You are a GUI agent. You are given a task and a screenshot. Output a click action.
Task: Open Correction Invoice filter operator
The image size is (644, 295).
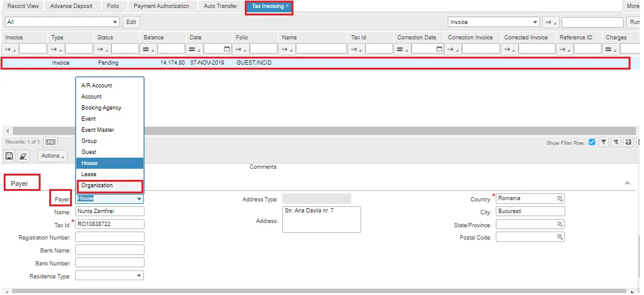455,49
